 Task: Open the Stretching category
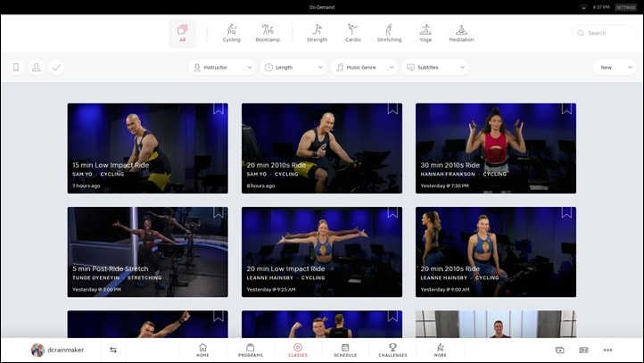click(x=389, y=33)
